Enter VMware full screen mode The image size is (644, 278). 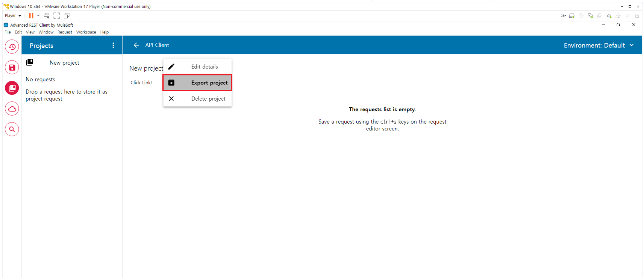pos(57,15)
